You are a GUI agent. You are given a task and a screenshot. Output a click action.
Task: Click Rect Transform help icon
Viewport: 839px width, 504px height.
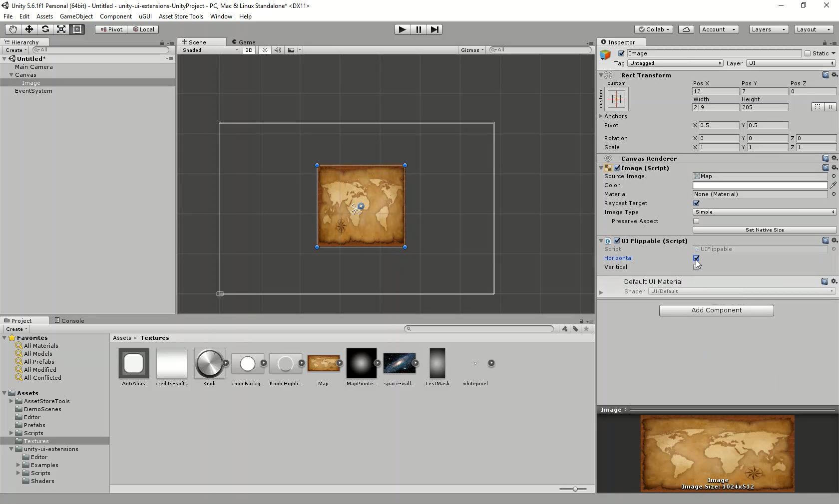[x=826, y=75]
